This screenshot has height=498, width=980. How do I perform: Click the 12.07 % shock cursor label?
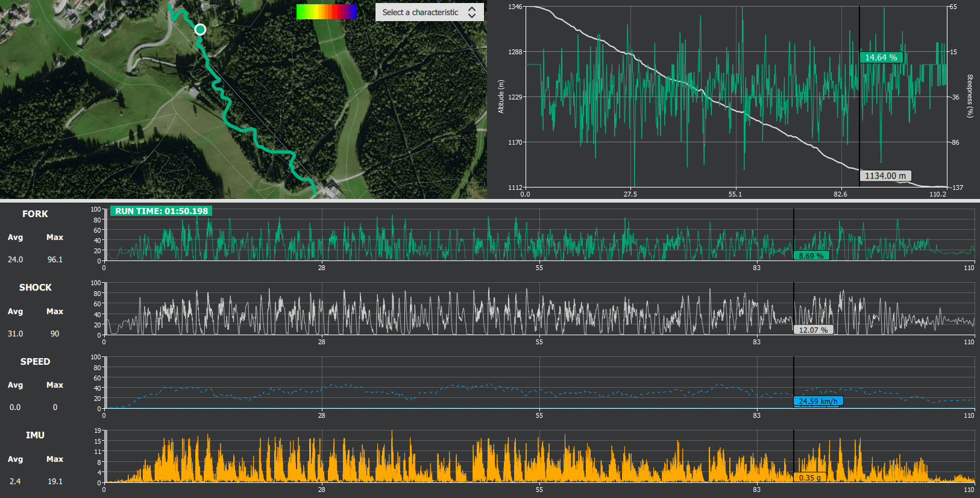coord(813,330)
